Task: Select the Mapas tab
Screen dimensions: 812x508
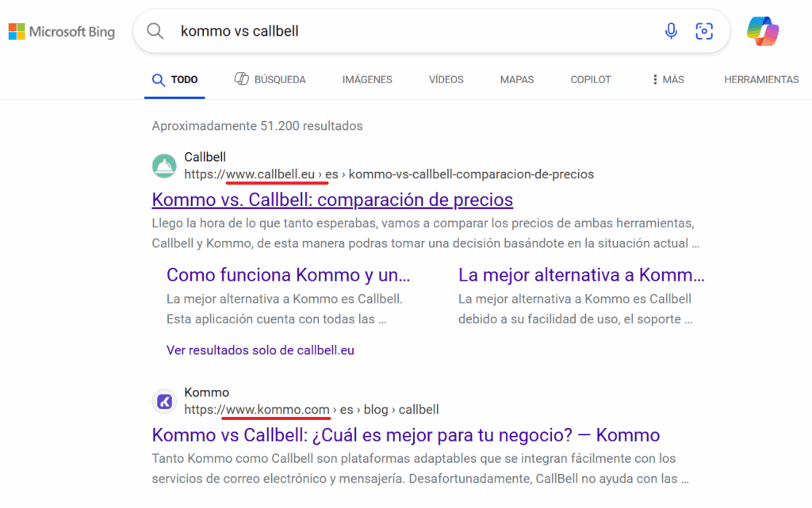Action: [x=516, y=80]
